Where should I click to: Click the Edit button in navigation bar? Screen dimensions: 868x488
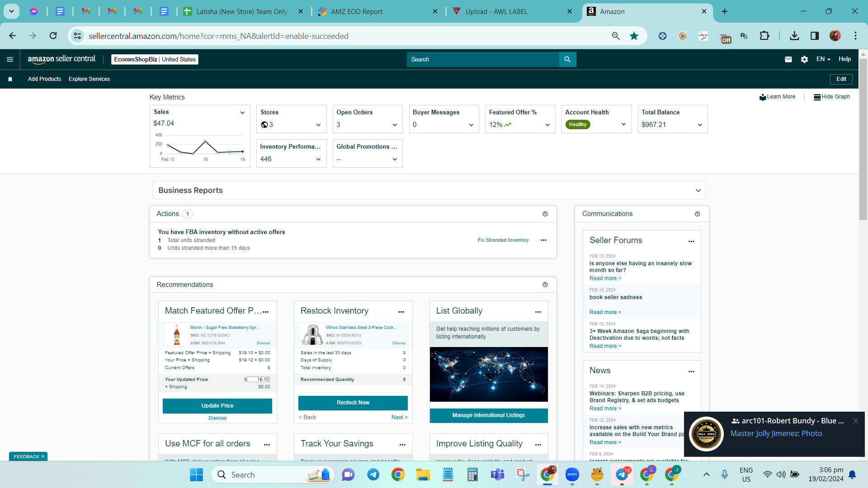point(841,79)
